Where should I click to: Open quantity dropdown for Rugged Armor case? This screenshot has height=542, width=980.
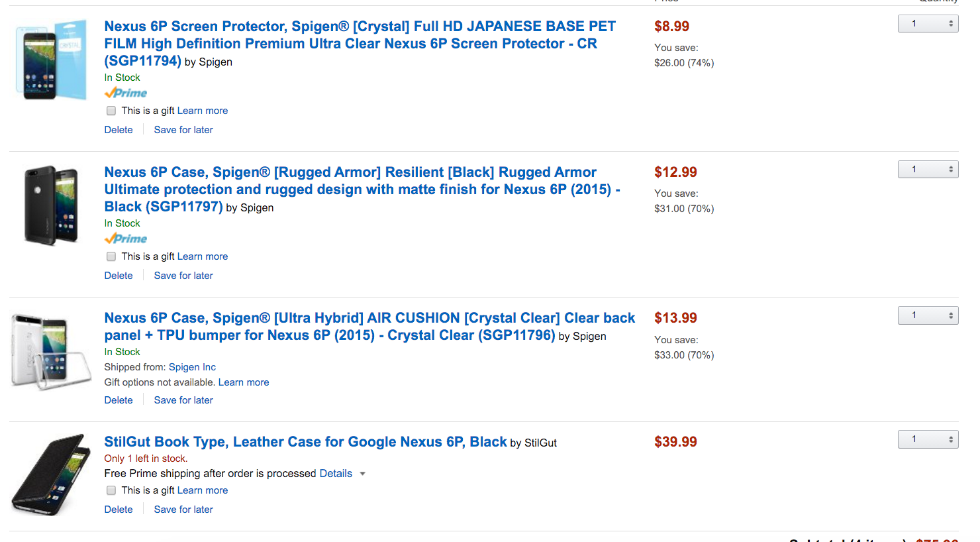[928, 170]
